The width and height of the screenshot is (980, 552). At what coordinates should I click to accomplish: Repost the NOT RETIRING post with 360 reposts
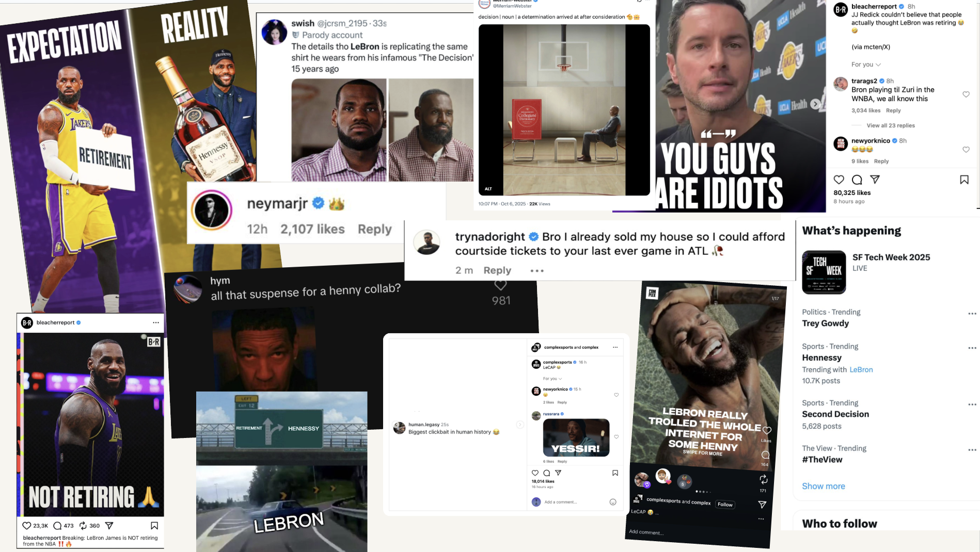point(83,526)
